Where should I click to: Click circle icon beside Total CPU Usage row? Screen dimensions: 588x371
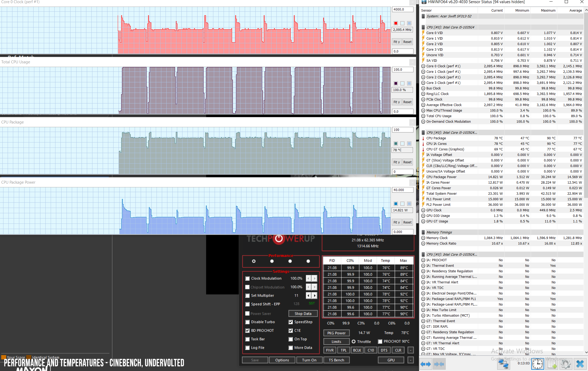coord(423,116)
